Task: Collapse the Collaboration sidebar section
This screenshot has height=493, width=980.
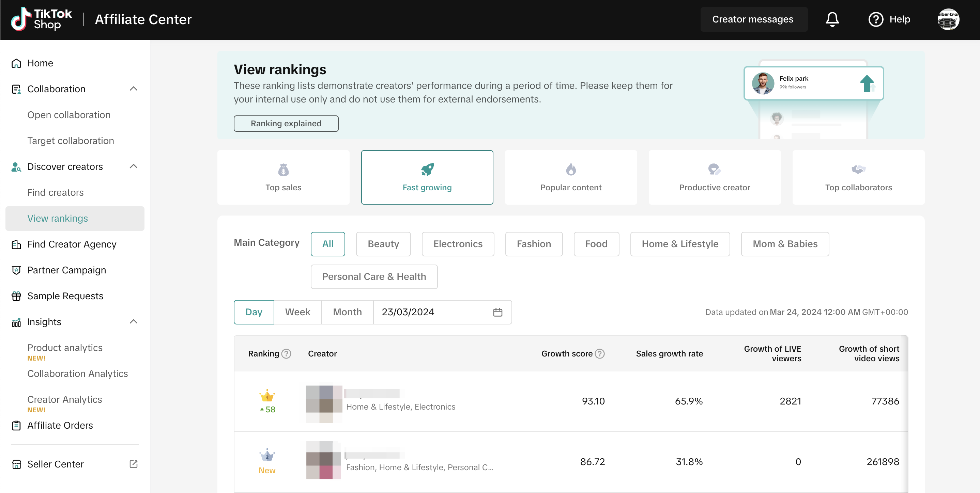Action: [133, 89]
